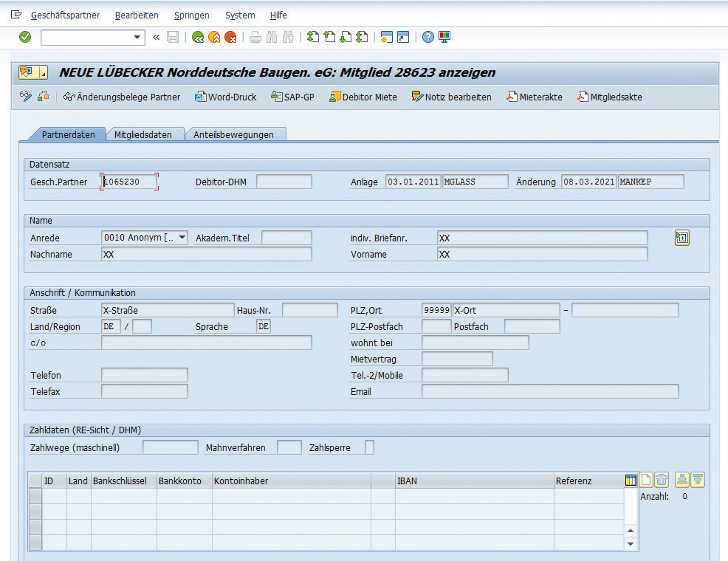Image resolution: width=728 pixels, height=561 pixels.
Task: Click into the Email input field
Action: point(549,391)
